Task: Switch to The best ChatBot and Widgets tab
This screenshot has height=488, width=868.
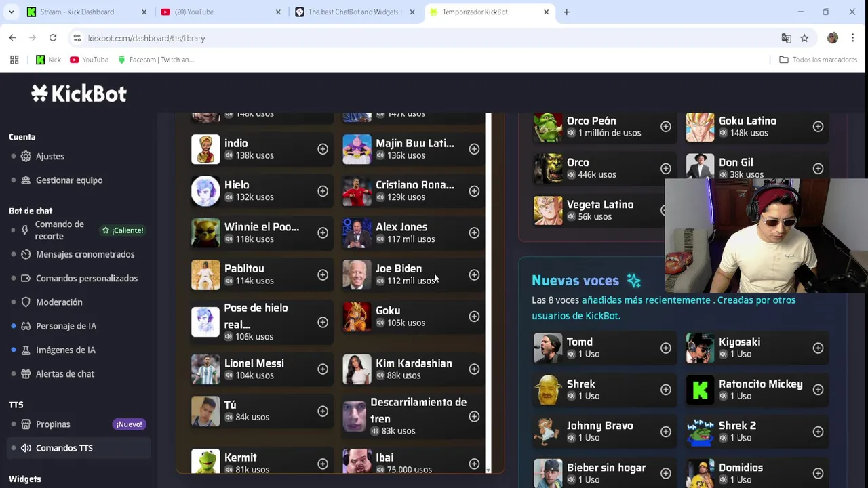Action: (355, 12)
